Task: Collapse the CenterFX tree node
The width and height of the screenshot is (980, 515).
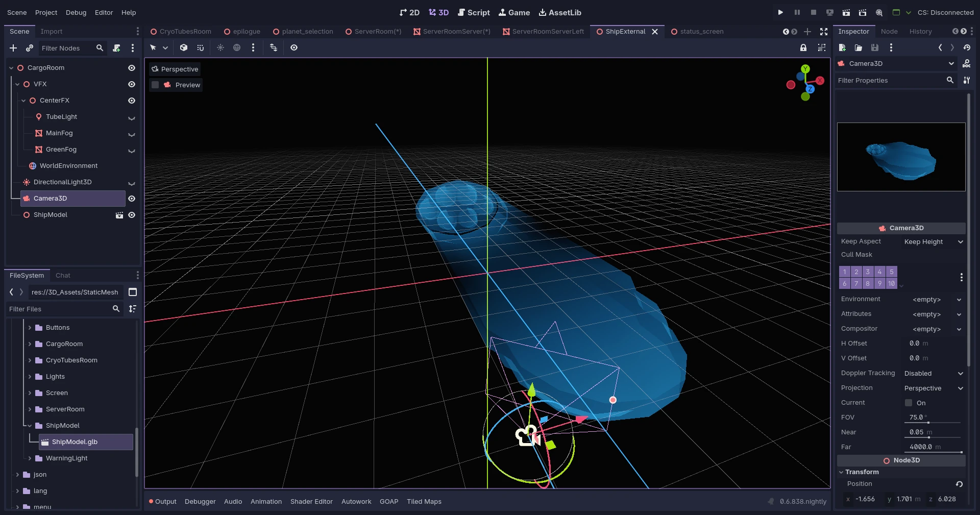Action: click(x=23, y=101)
